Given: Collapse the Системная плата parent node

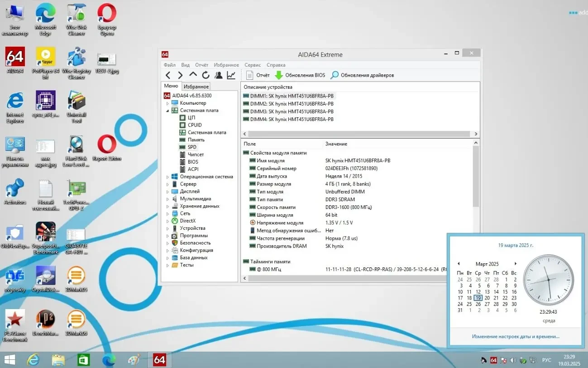Looking at the screenshot, I should pyautogui.click(x=167, y=111).
